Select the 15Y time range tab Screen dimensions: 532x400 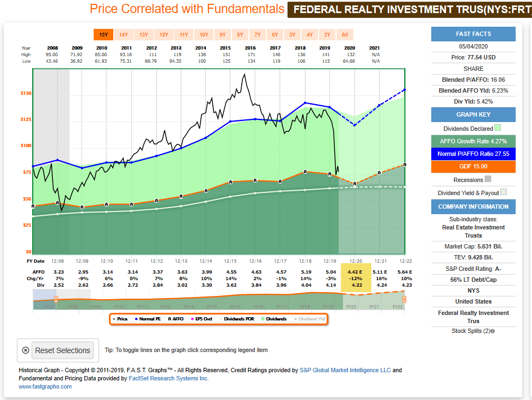point(103,35)
